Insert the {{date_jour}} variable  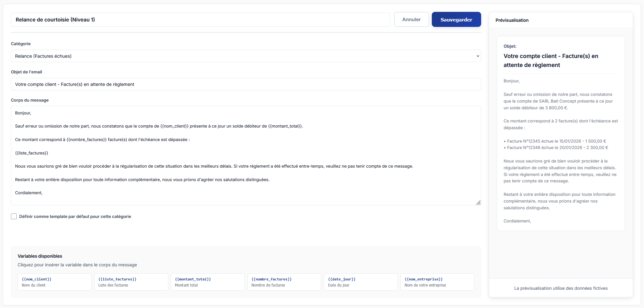pyautogui.click(x=361, y=282)
